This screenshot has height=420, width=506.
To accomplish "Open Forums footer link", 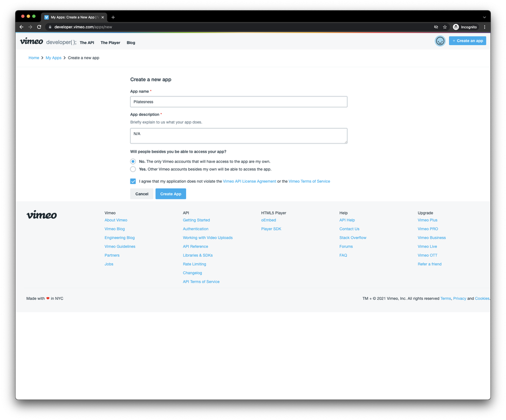I will click(346, 246).
